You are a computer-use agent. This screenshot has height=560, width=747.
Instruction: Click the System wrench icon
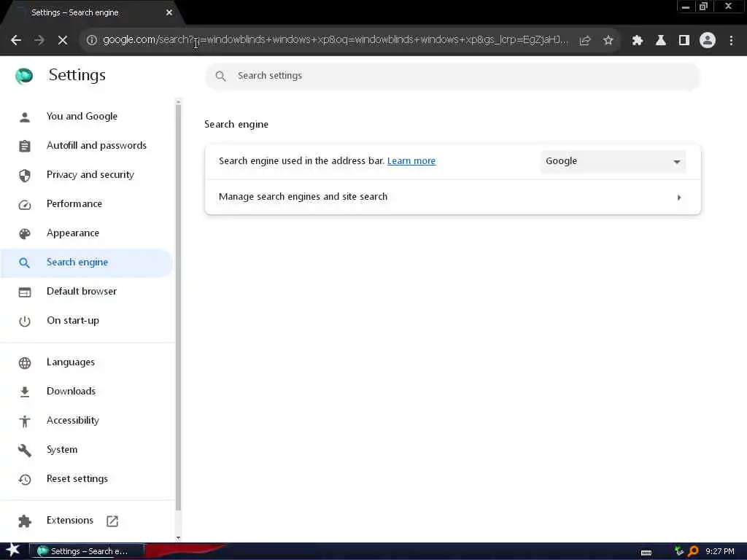tap(25, 450)
